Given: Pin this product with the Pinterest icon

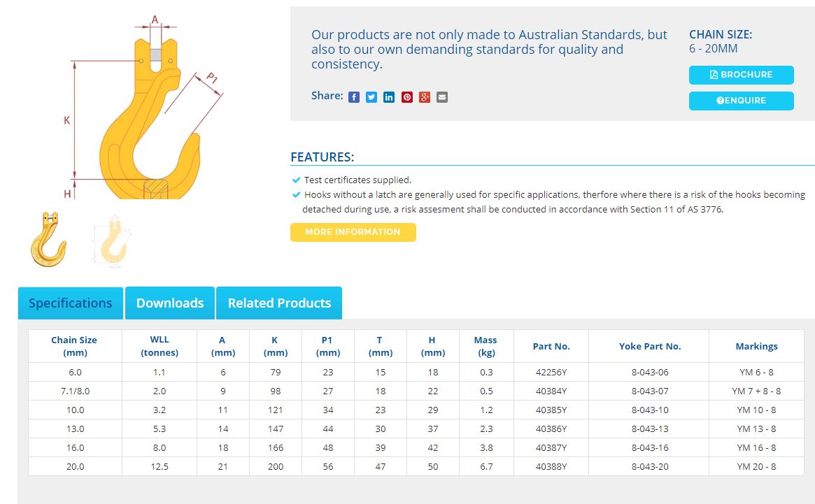Looking at the screenshot, I should pos(407,97).
